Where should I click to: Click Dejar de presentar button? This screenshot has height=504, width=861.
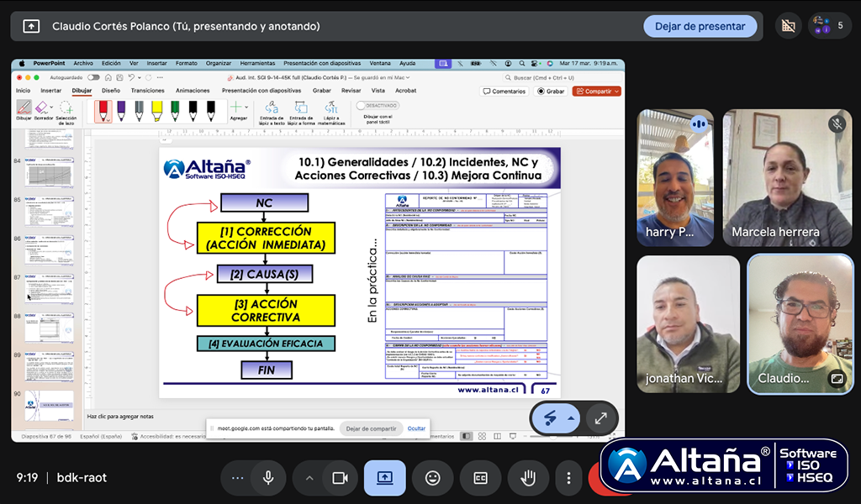tap(700, 26)
